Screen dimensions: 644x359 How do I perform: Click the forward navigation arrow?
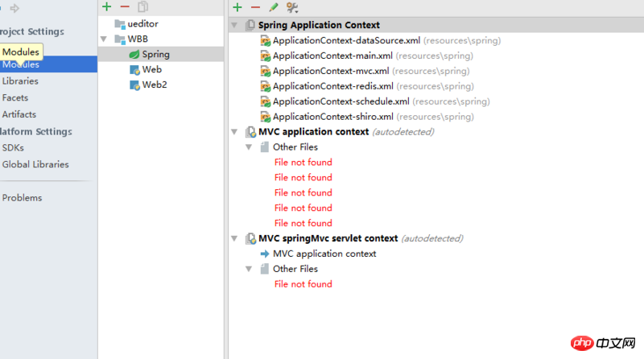pos(14,8)
